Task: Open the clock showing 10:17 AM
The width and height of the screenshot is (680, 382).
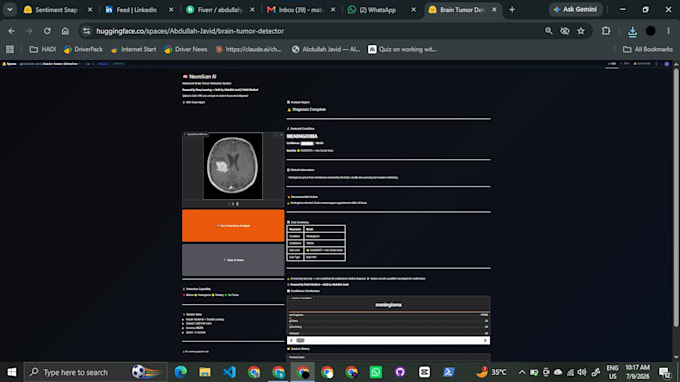Action: pos(638,372)
